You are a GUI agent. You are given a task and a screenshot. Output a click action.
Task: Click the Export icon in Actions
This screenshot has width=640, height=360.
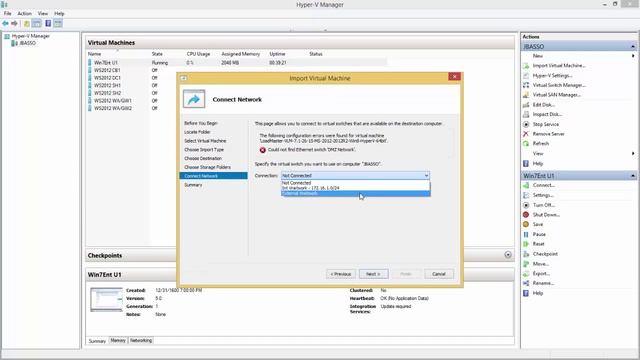526,273
